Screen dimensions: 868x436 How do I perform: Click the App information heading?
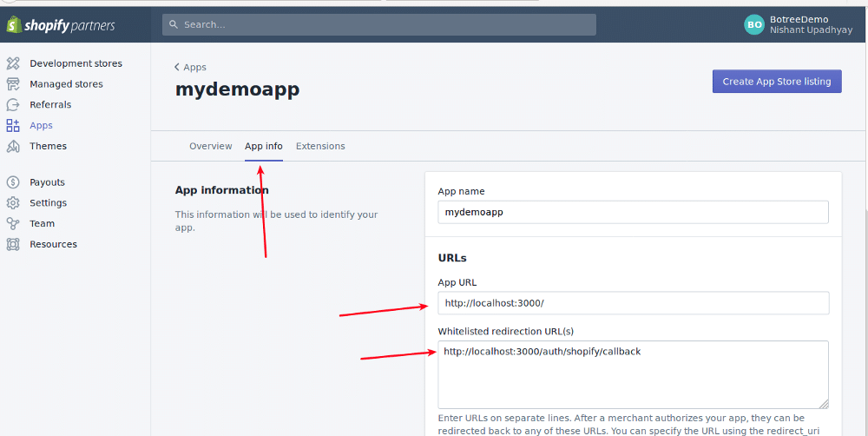click(222, 190)
